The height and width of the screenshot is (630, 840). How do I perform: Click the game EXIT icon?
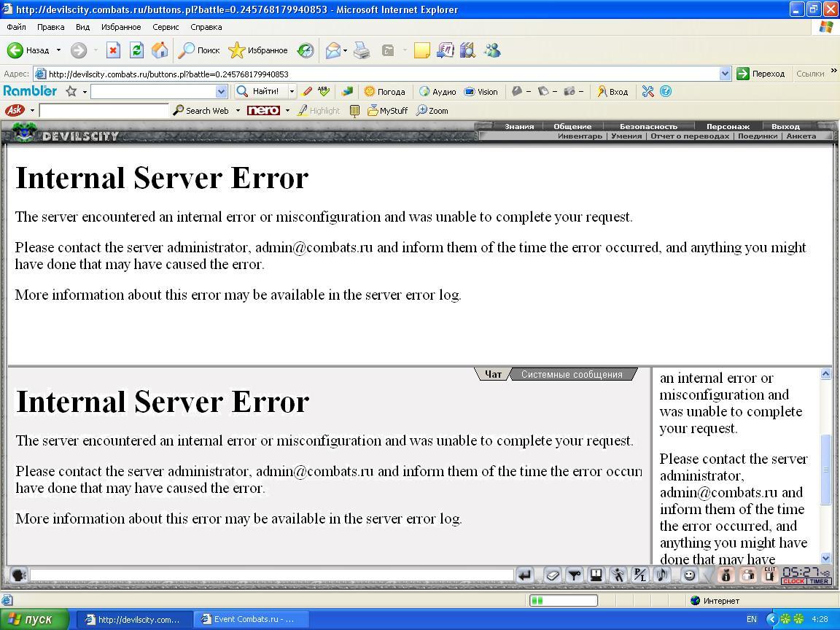pyautogui.click(x=770, y=575)
